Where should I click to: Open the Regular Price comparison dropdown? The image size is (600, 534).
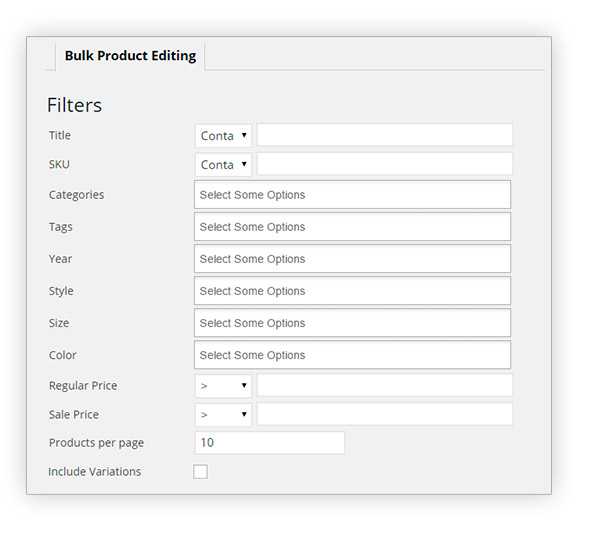tap(223, 386)
